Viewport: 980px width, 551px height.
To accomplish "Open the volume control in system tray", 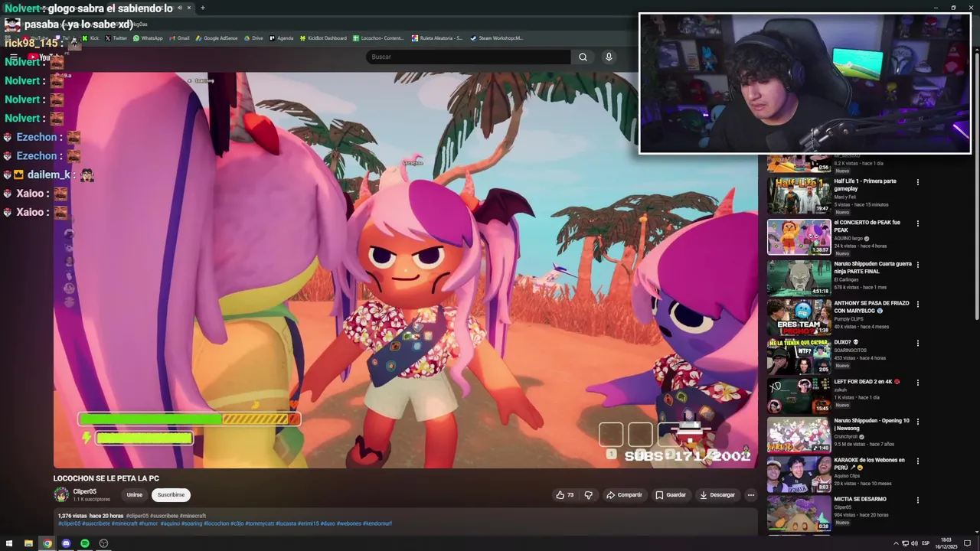I will (914, 543).
